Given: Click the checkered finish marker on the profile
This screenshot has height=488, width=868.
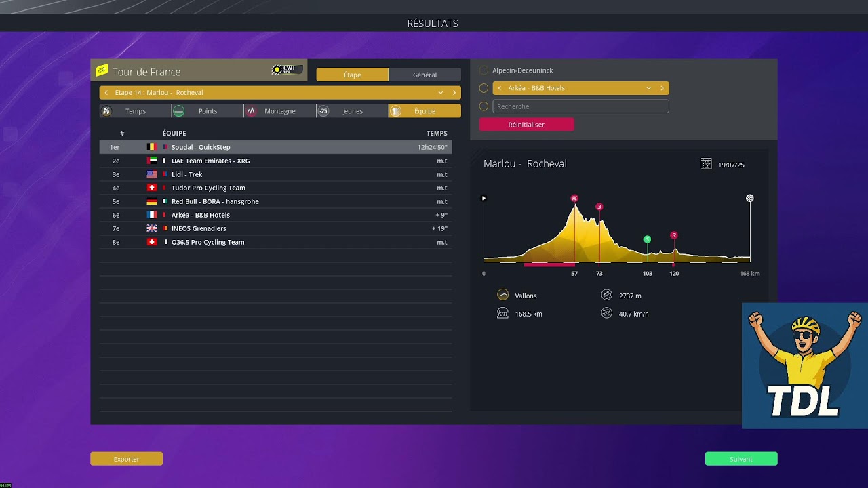Looking at the screenshot, I should pyautogui.click(x=750, y=198).
